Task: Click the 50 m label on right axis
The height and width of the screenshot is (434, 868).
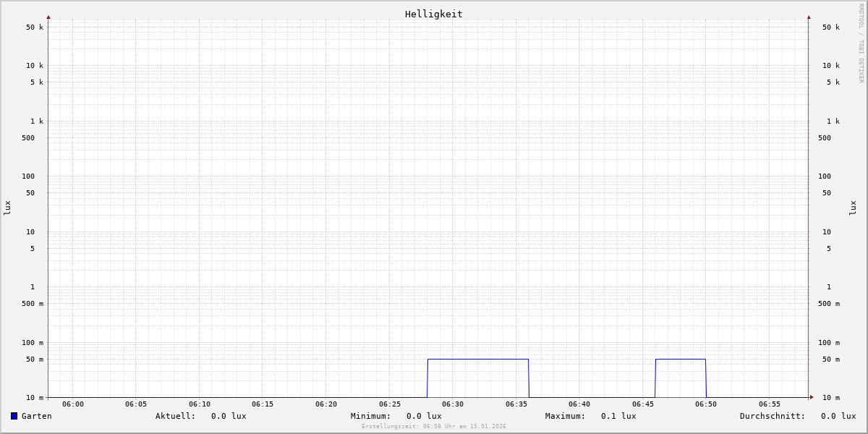Action: 831,359
